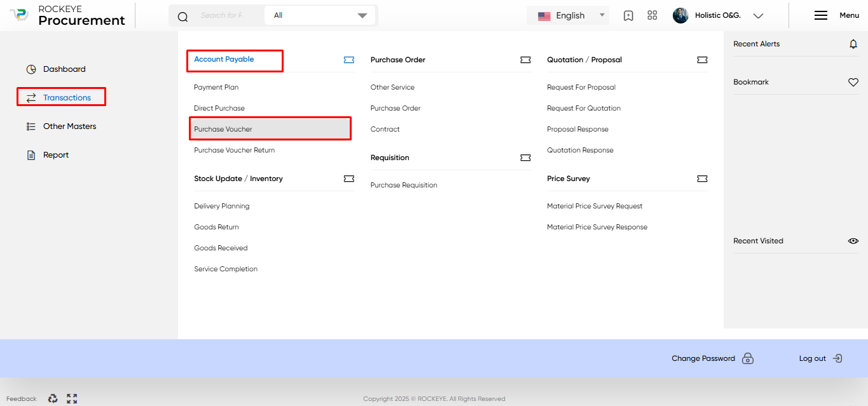Click the refresh/recycle icon in the footer

53,398
